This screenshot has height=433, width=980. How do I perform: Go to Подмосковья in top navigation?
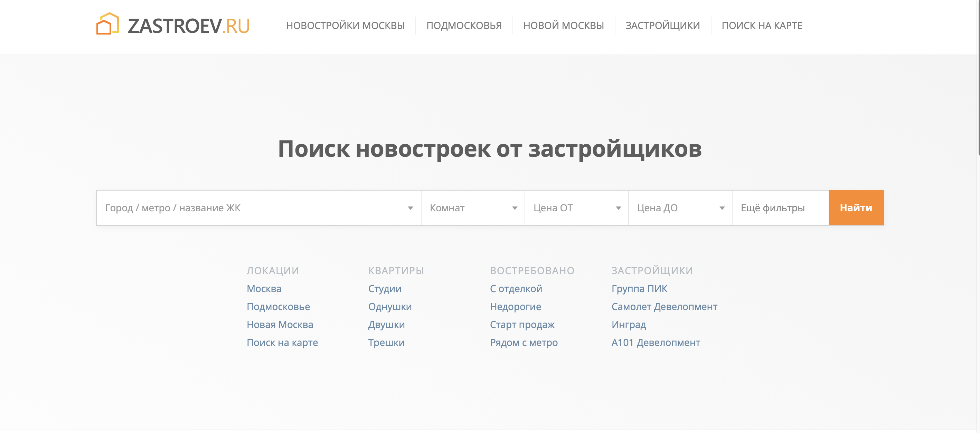point(464,26)
